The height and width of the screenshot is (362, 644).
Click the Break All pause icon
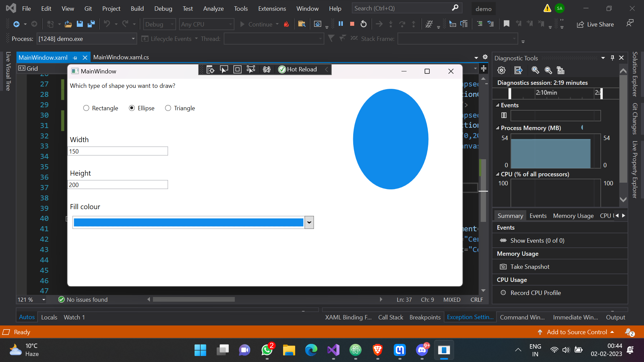[341, 24]
